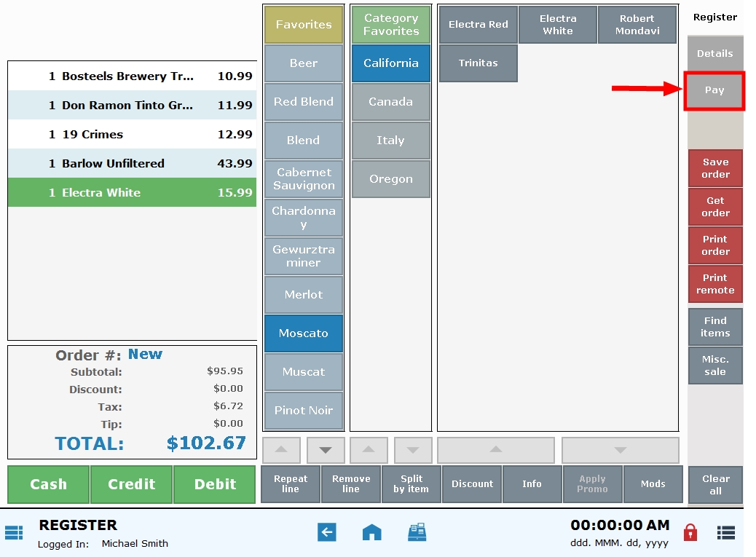The height and width of the screenshot is (557, 756).
Task: Click Save order
Action: 715,168
